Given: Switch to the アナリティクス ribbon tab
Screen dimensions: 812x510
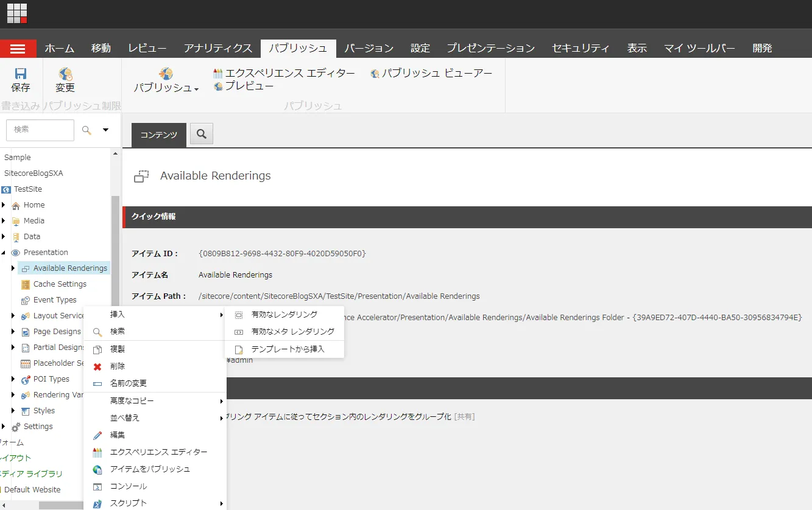Looking at the screenshot, I should [218, 49].
